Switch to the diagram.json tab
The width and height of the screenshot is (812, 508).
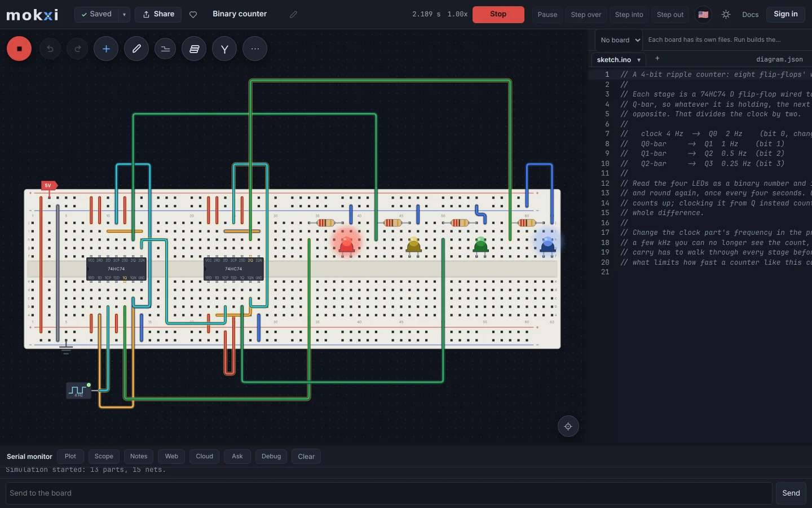(779, 59)
